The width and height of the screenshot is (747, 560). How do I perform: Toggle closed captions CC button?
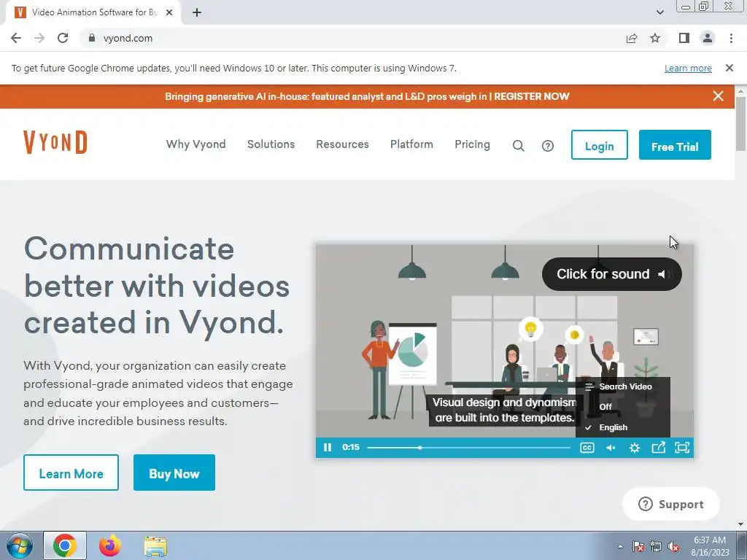point(587,448)
